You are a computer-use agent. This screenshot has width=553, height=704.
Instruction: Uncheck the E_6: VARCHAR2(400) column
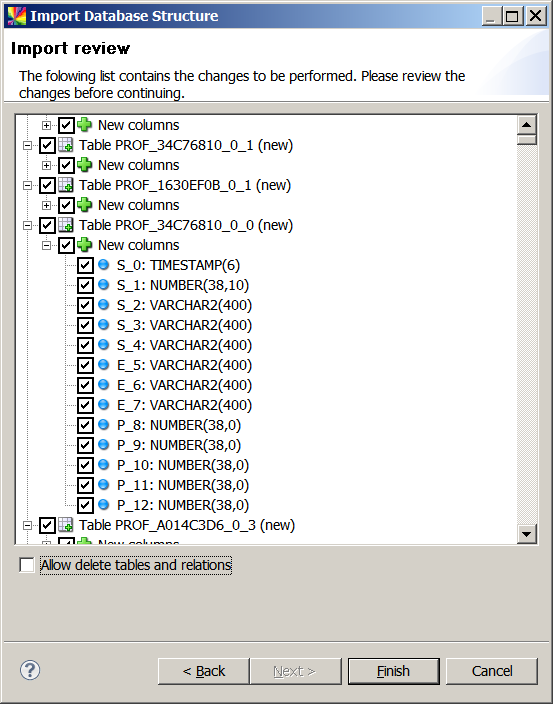point(85,385)
